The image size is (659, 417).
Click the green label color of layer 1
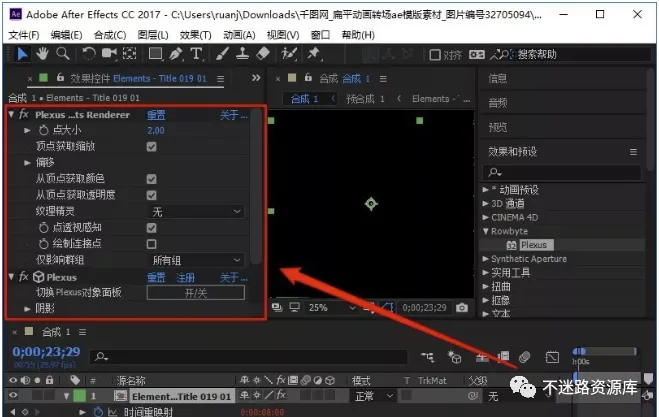coord(79,396)
